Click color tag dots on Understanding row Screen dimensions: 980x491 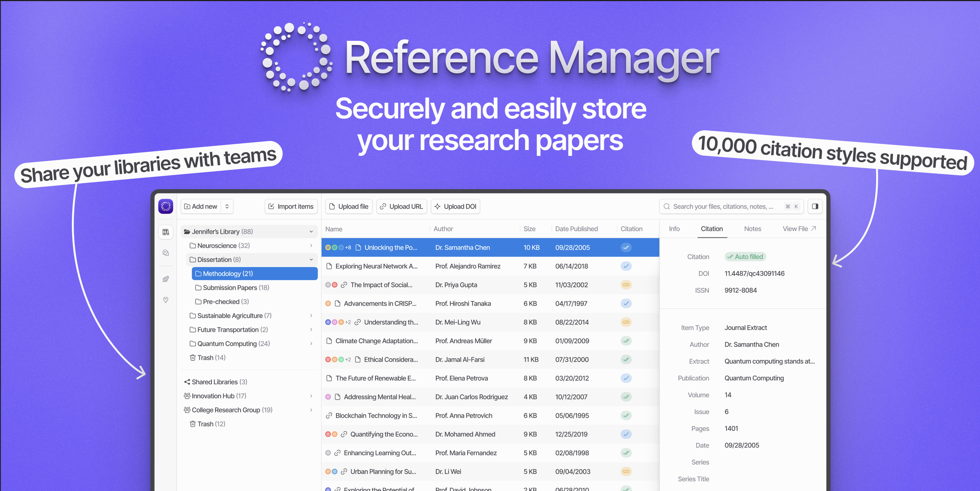pyautogui.click(x=335, y=322)
